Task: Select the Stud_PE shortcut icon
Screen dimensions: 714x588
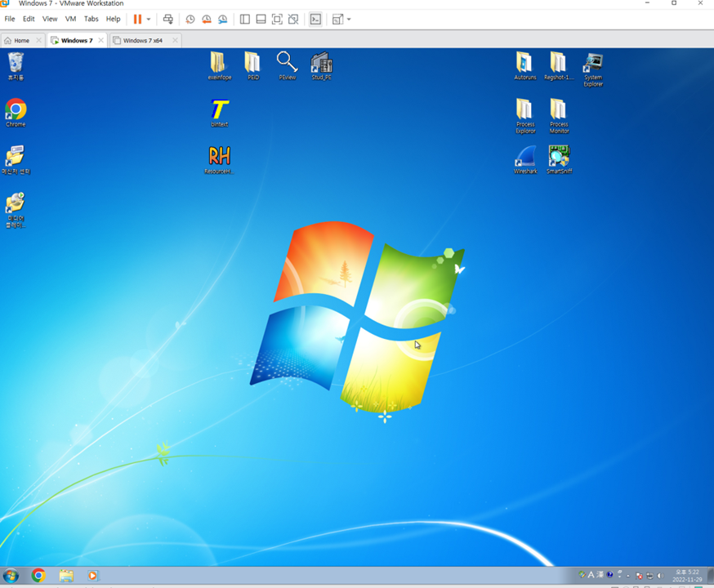Action: 322,66
